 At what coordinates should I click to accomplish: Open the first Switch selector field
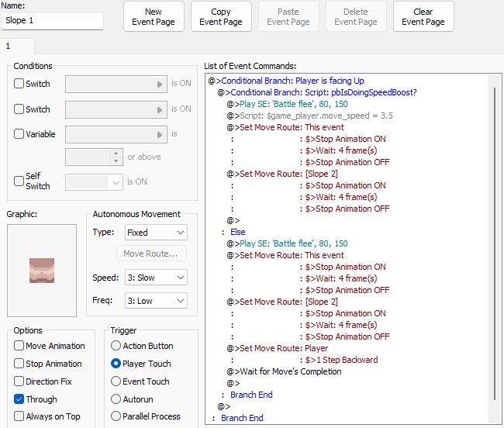click(x=116, y=85)
